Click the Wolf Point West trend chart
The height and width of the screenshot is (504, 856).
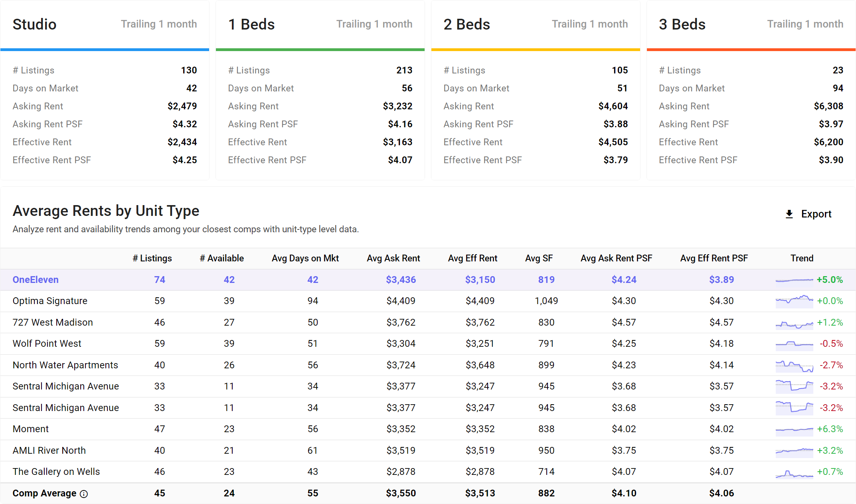pyautogui.click(x=794, y=344)
